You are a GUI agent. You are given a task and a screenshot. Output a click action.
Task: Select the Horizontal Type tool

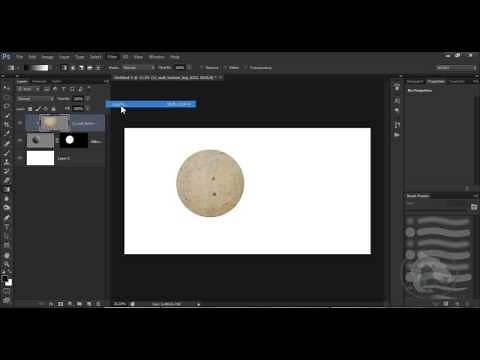[6, 227]
